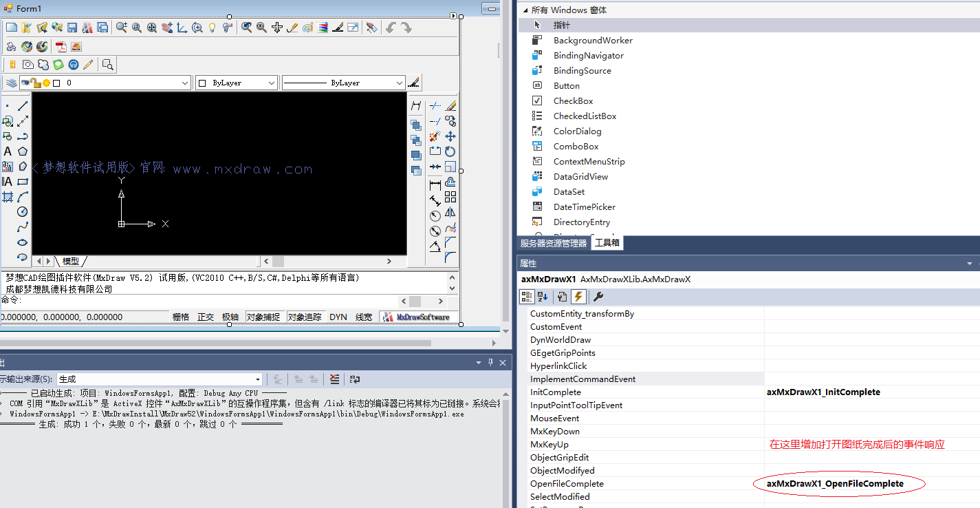Screen dimensions: 980x508
Task: Click the PDF export icon
Action: (61, 47)
